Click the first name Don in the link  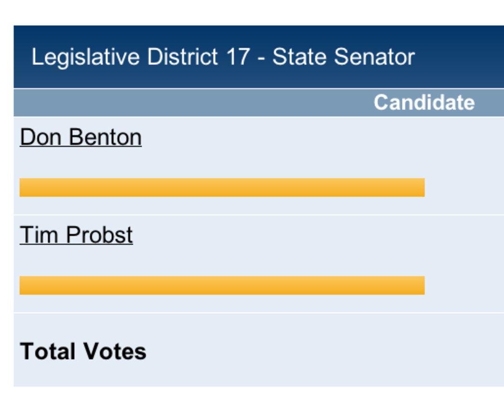41,138
